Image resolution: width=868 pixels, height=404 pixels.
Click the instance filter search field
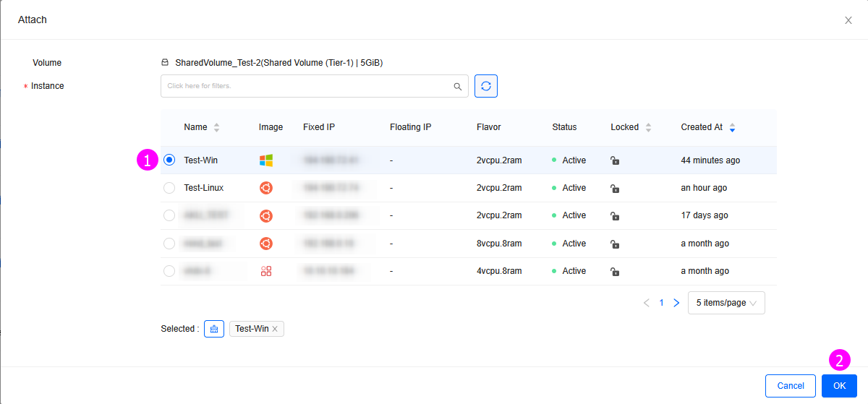(x=315, y=86)
